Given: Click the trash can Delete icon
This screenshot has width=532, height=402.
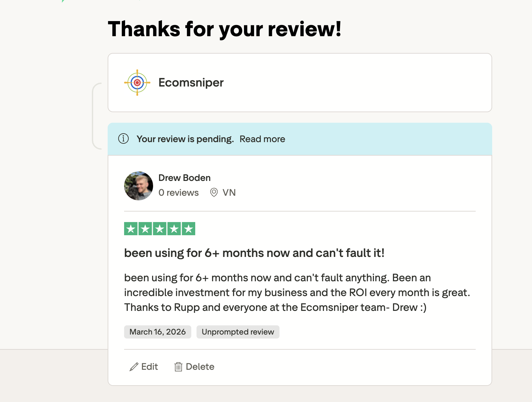Looking at the screenshot, I should (178, 367).
